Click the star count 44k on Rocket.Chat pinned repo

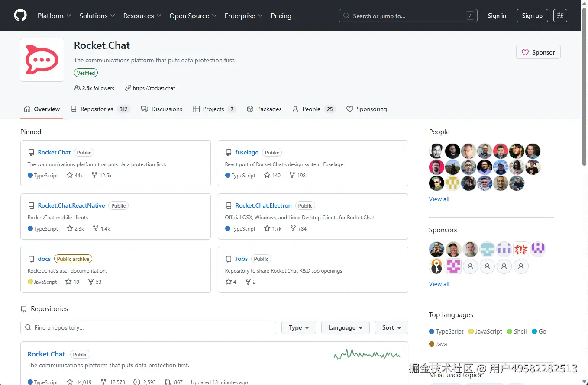(x=74, y=176)
